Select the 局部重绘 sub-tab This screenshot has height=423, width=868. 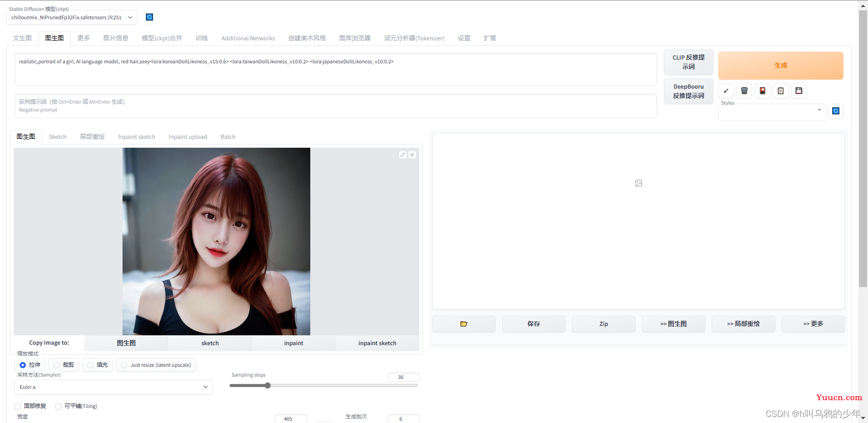(x=92, y=137)
